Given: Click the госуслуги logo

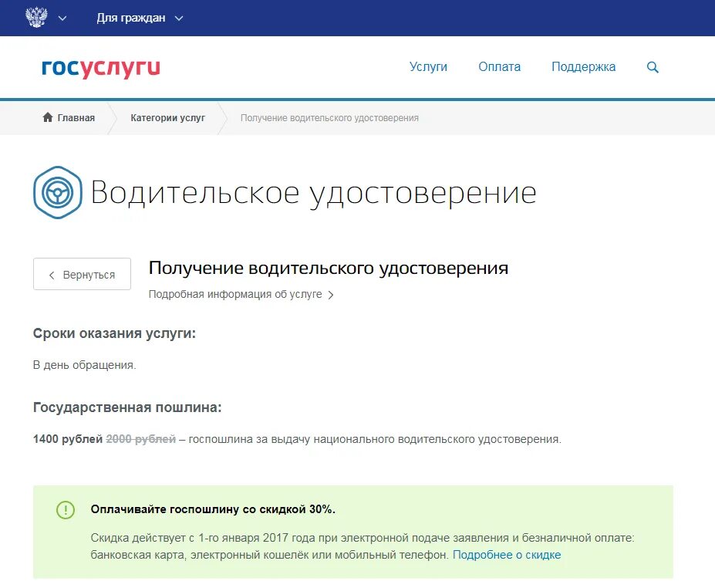Looking at the screenshot, I should click(101, 68).
